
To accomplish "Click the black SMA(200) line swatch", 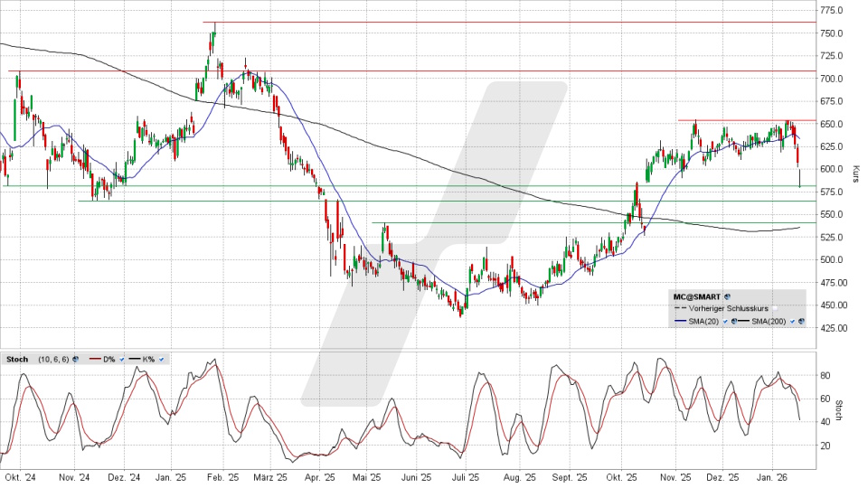I will tap(743, 321).
